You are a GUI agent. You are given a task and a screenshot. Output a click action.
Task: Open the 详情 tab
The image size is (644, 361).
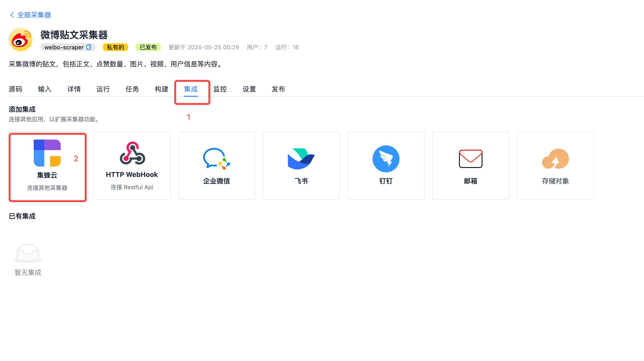[74, 89]
